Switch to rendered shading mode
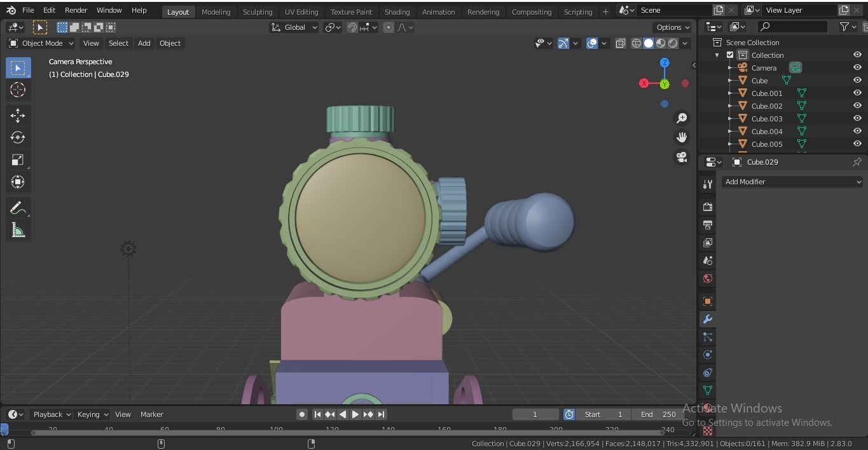 pyautogui.click(x=673, y=43)
